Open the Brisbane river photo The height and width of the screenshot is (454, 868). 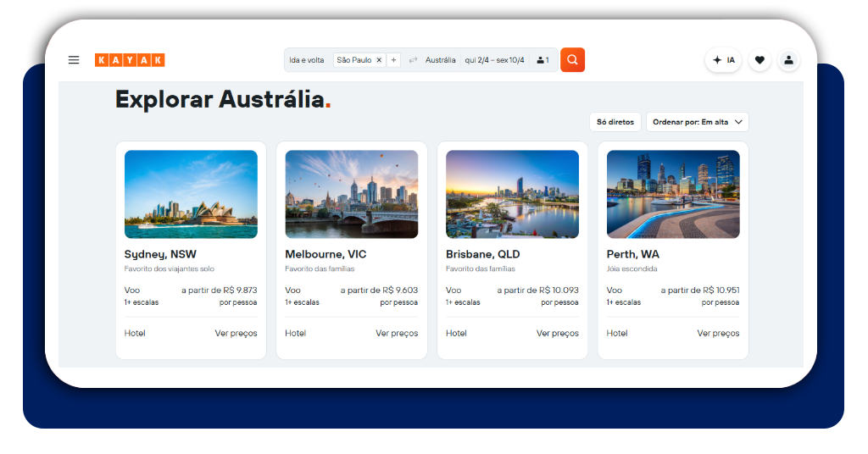click(x=513, y=194)
